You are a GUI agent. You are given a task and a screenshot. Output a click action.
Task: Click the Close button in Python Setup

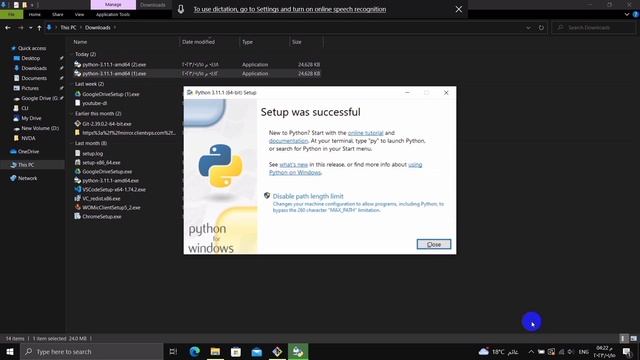433,244
